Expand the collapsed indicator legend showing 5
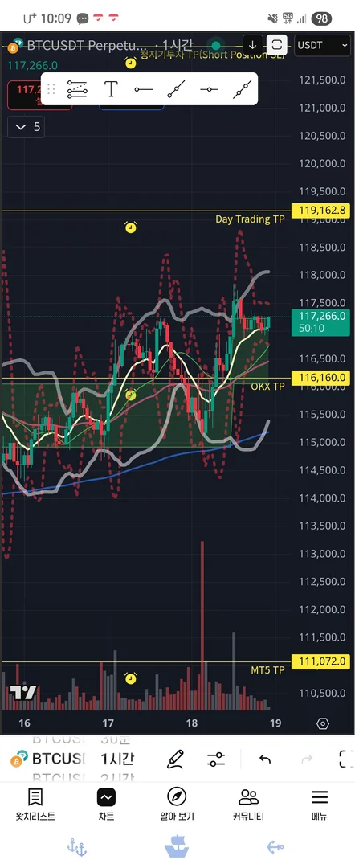The height and width of the screenshot is (868, 355). point(26,127)
